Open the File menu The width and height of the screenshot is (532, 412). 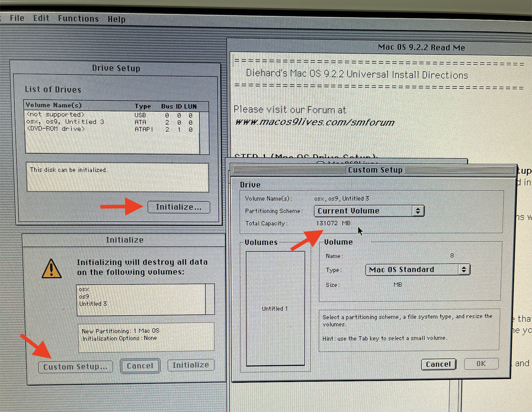pos(17,18)
